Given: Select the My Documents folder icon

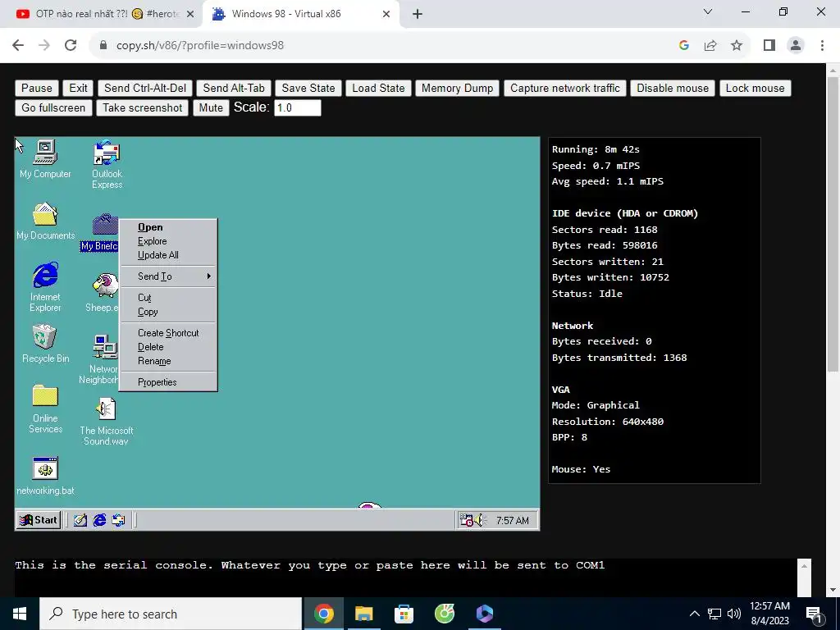Looking at the screenshot, I should [x=45, y=221].
